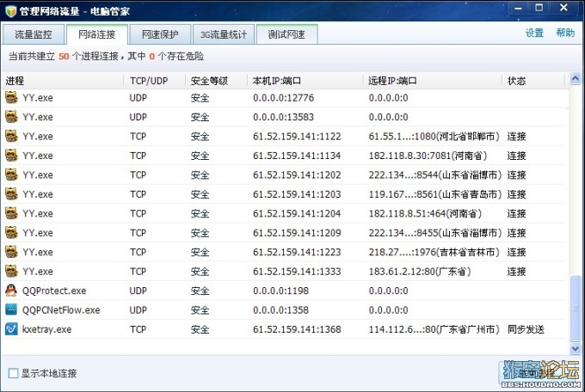This screenshot has width=585, height=392.
Task: Click YY.exe icon in the port 1223 row
Action: pos(11,252)
